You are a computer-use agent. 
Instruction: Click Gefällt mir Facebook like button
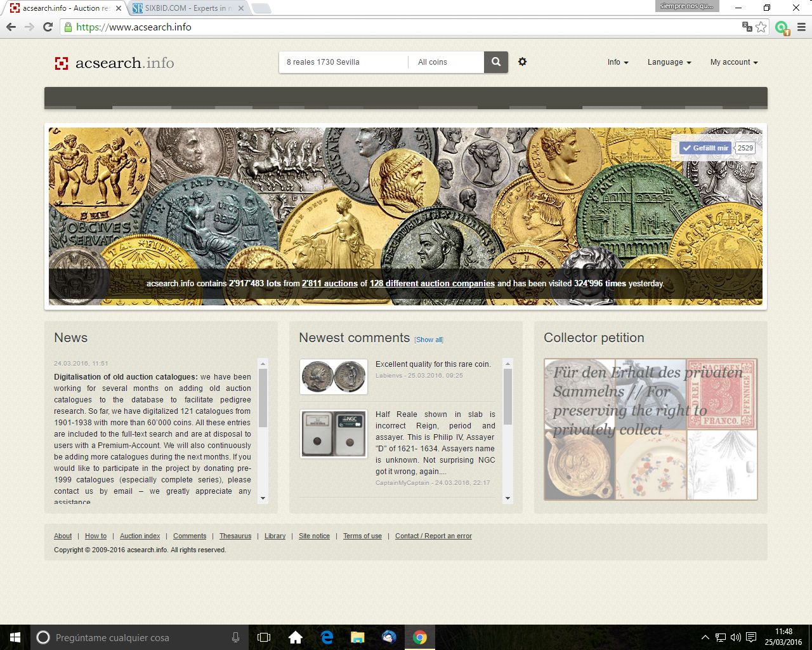click(705, 148)
